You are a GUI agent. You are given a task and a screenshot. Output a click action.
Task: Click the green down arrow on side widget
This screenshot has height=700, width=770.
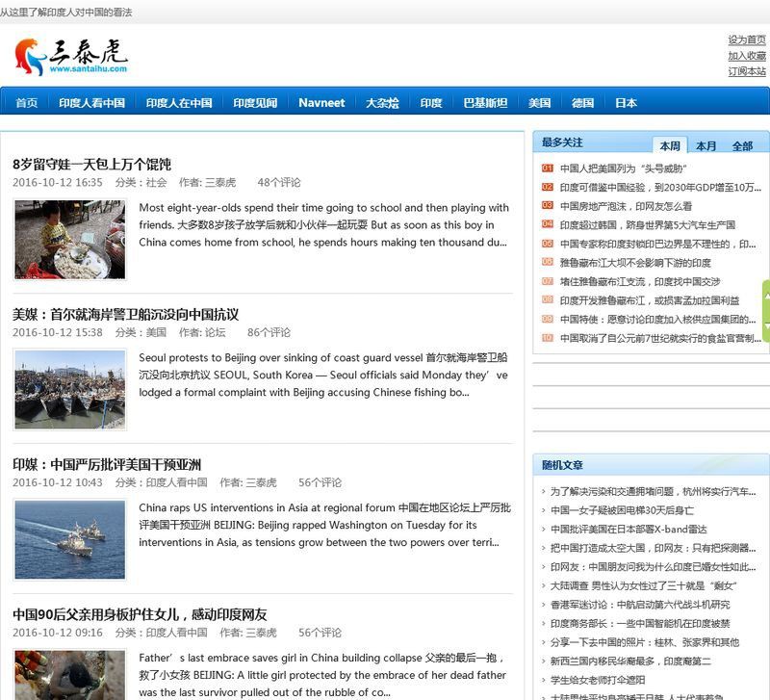point(766,325)
